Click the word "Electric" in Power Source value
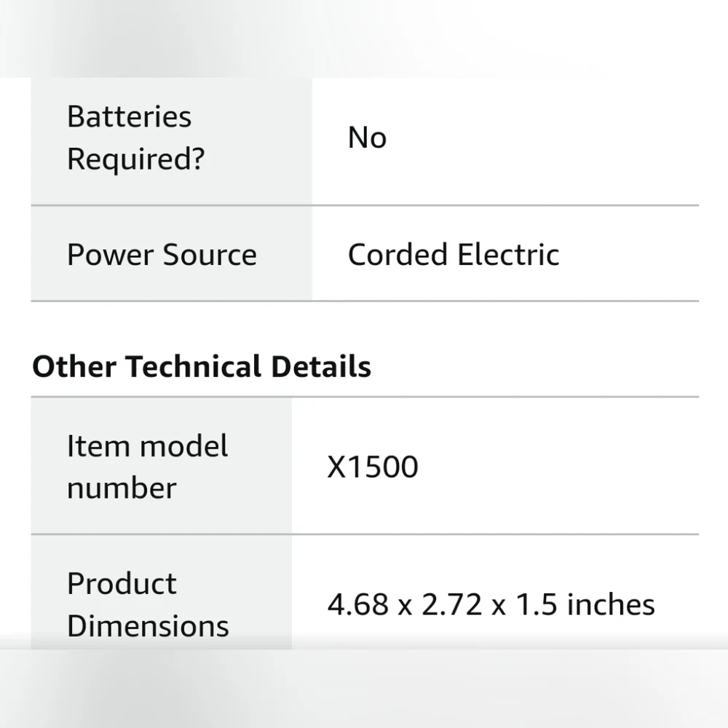The image size is (728, 728). [508, 255]
